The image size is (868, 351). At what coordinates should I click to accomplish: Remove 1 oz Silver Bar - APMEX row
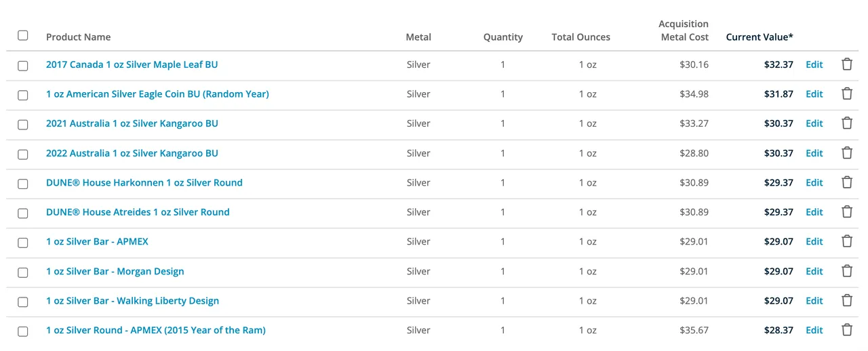[x=846, y=241]
